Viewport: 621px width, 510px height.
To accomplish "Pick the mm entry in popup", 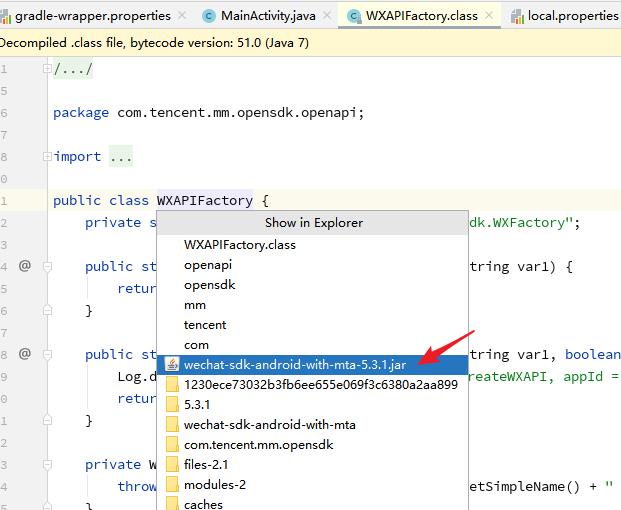I will pyautogui.click(x=312, y=305).
